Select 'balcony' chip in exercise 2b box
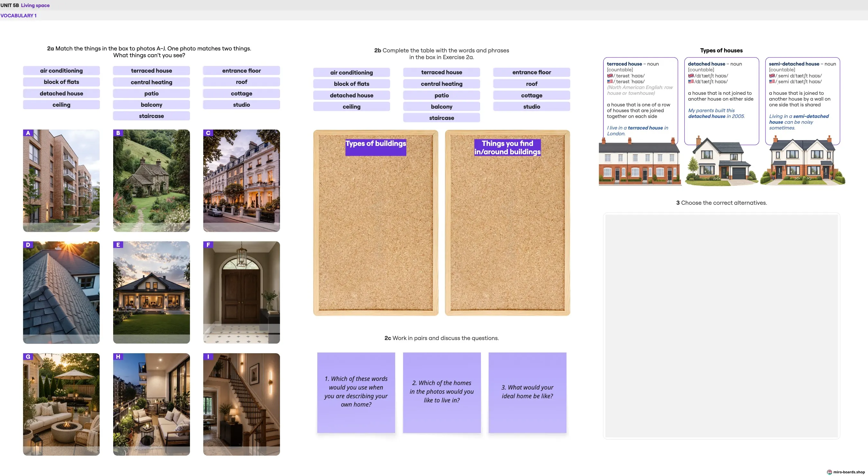This screenshot has height=476, width=868. (x=441, y=106)
